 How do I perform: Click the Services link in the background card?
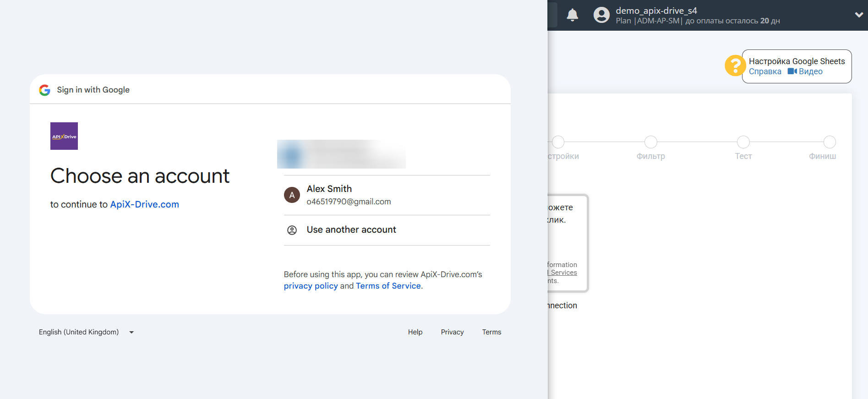coord(563,273)
